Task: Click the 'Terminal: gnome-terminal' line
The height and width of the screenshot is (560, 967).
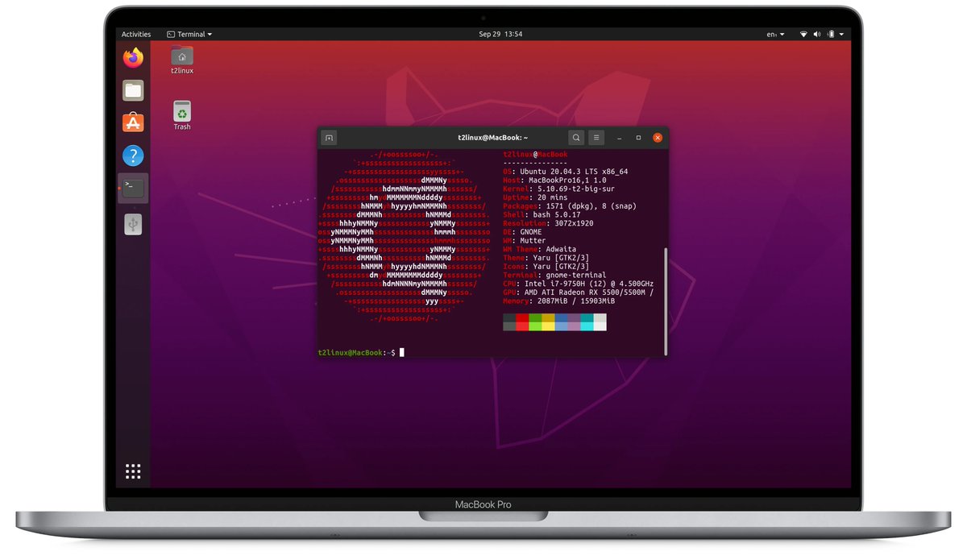Action: pos(554,275)
